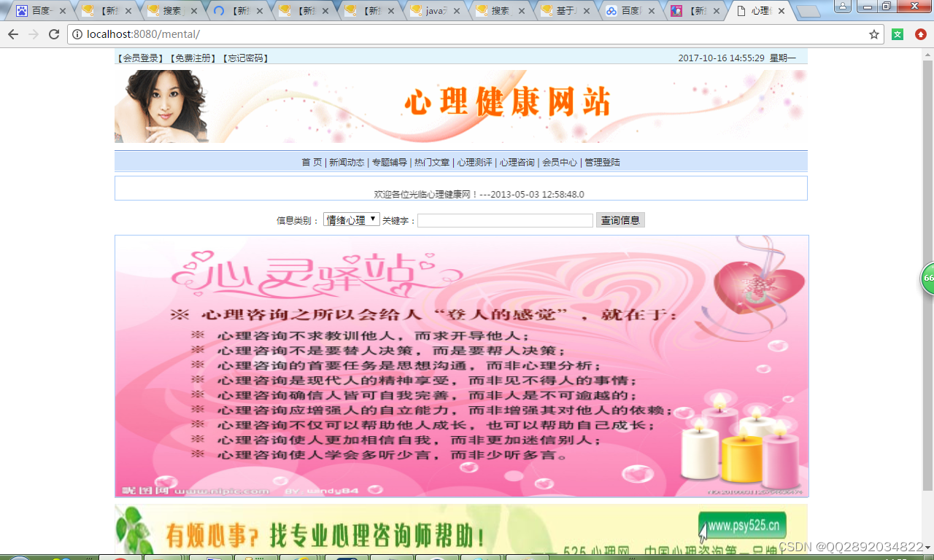Viewport: 934px width, 560px height.
Task: Visit the www.psy525.cn banner link
Action: click(742, 525)
